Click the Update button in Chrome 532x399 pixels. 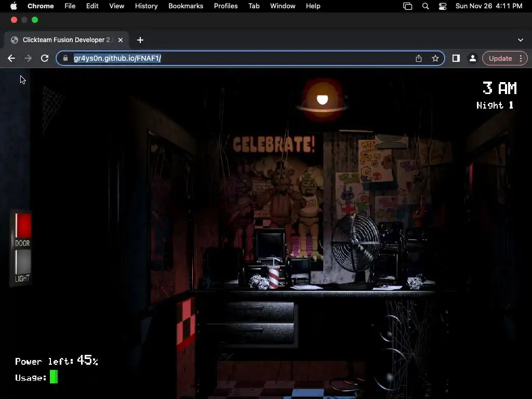[500, 58]
